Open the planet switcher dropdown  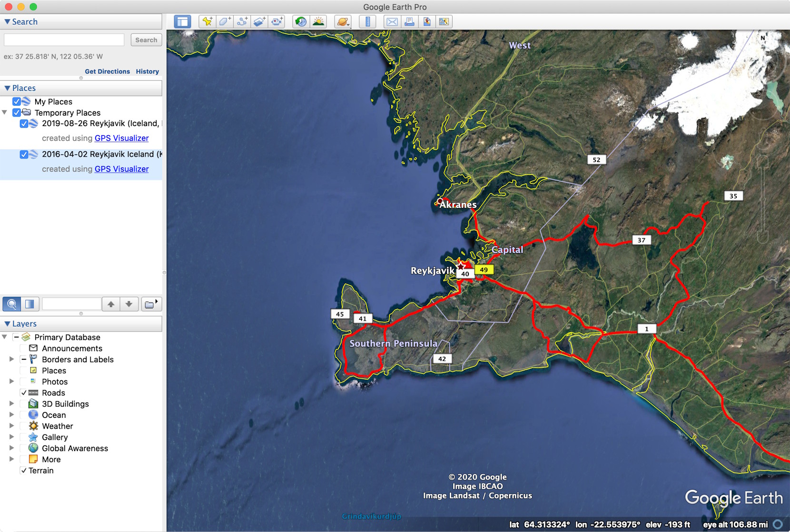click(x=343, y=21)
